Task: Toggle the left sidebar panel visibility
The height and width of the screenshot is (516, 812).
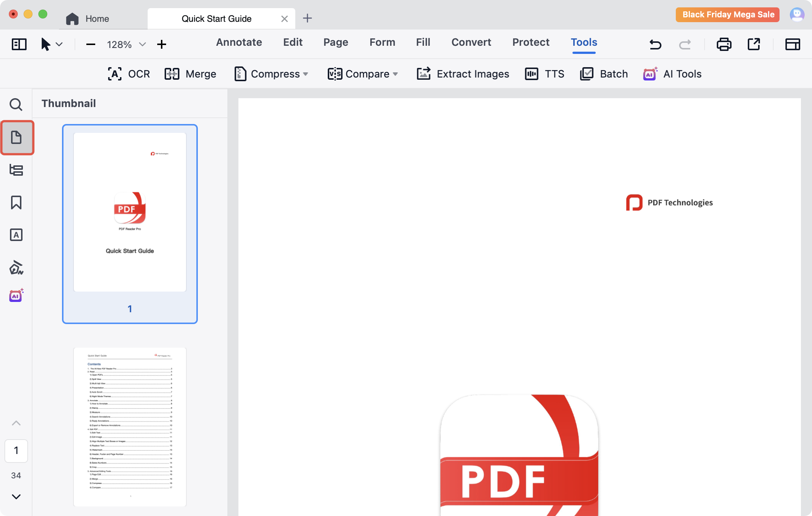Action: [19, 44]
